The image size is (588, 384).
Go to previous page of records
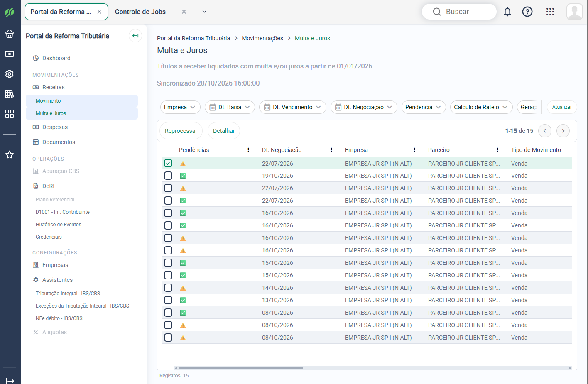click(x=545, y=131)
